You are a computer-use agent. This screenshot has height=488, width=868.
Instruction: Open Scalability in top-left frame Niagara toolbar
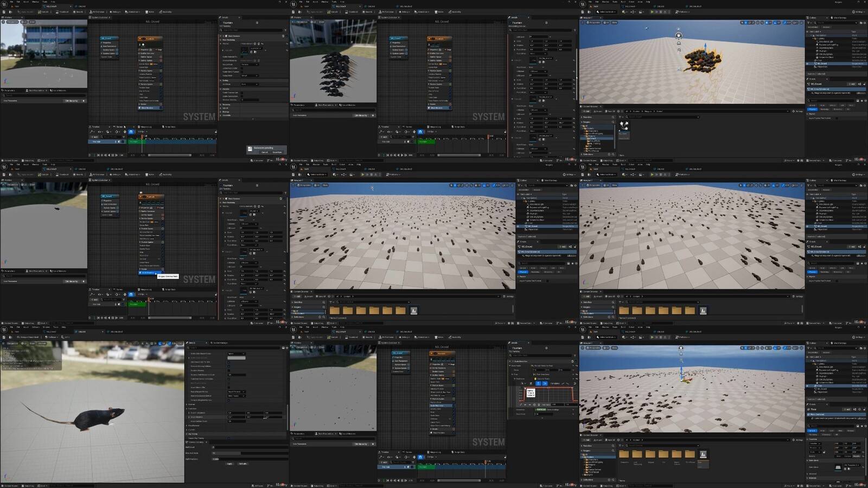(x=165, y=12)
